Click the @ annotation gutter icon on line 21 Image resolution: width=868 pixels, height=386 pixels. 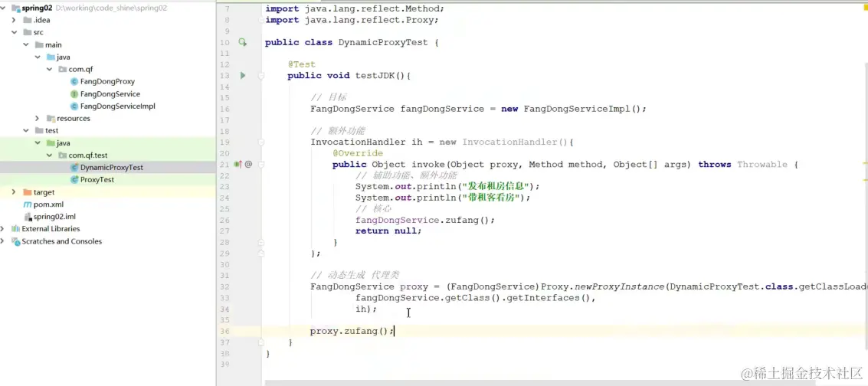tap(248, 164)
